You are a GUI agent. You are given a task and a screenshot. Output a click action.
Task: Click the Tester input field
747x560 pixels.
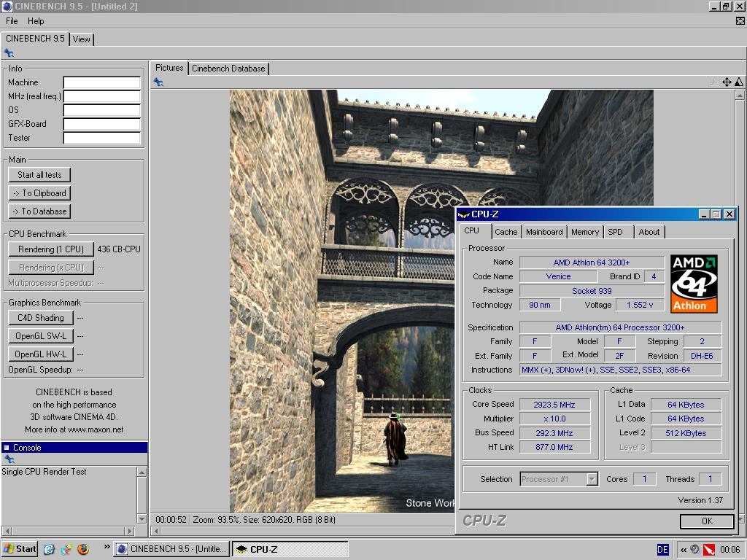[x=102, y=138]
